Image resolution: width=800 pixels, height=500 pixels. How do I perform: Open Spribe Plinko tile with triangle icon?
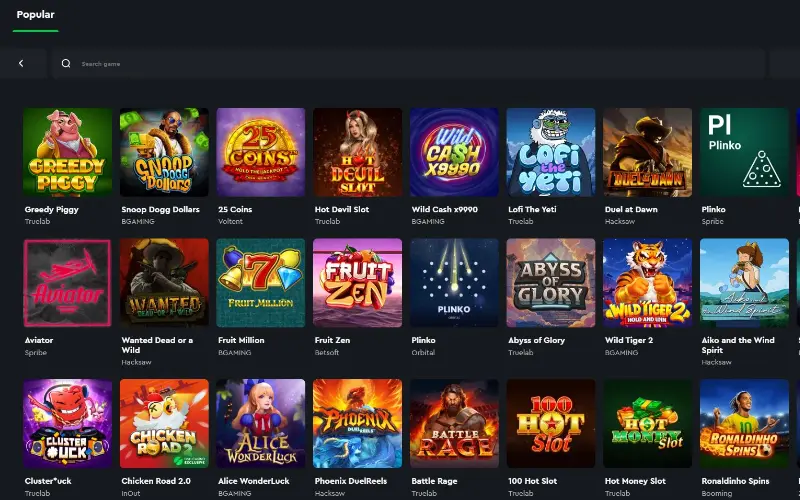pyautogui.click(x=744, y=152)
